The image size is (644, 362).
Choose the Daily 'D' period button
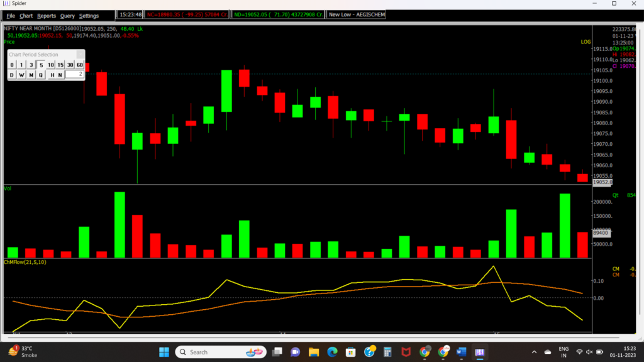point(12,75)
